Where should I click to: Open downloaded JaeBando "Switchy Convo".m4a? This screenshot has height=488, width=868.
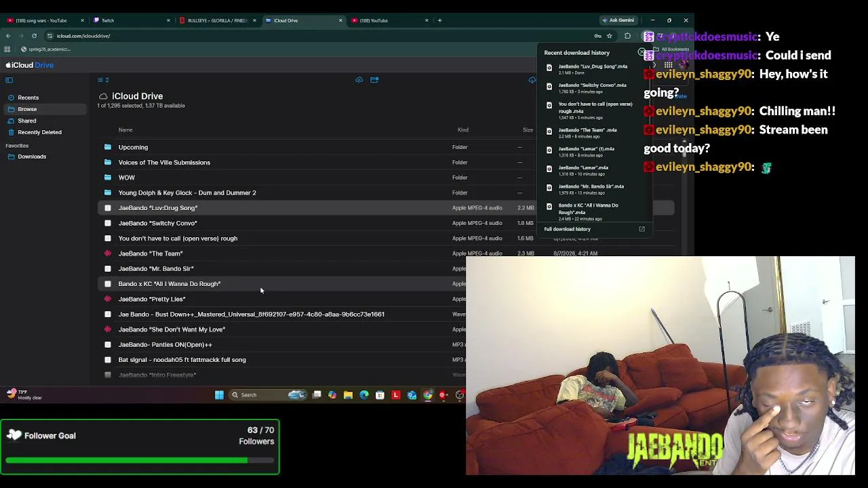coord(593,88)
